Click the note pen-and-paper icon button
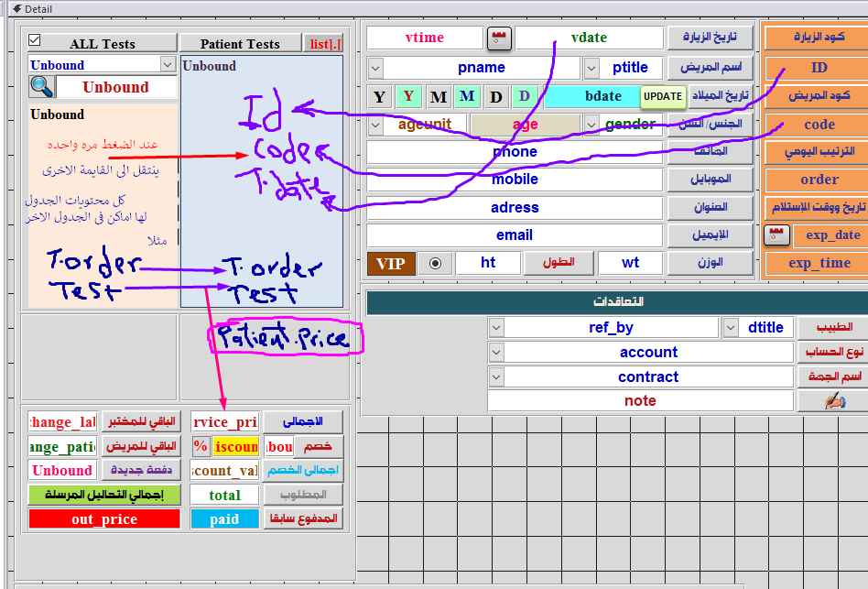 832,401
